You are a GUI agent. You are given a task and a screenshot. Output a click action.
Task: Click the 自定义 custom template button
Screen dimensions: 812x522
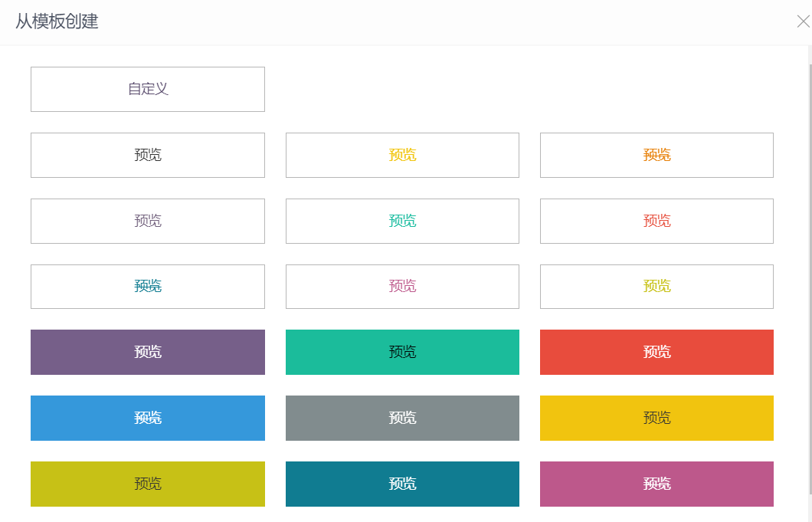148,89
